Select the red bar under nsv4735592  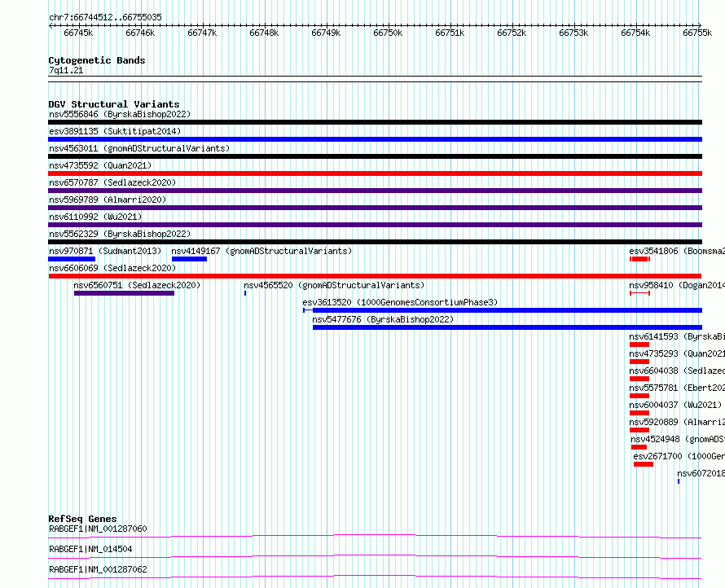click(x=375, y=173)
